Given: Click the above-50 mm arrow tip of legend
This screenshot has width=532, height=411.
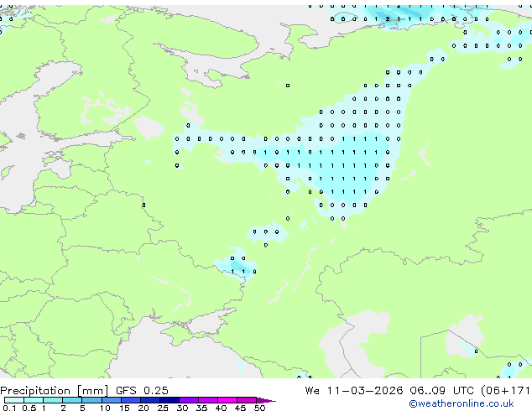Looking at the screenshot, I should pos(266,400).
